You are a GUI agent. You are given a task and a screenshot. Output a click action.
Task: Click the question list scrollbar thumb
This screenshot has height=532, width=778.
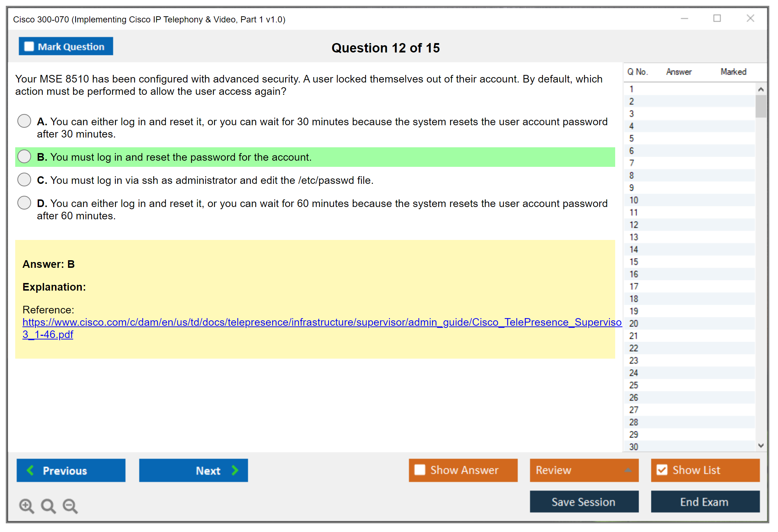(761, 106)
